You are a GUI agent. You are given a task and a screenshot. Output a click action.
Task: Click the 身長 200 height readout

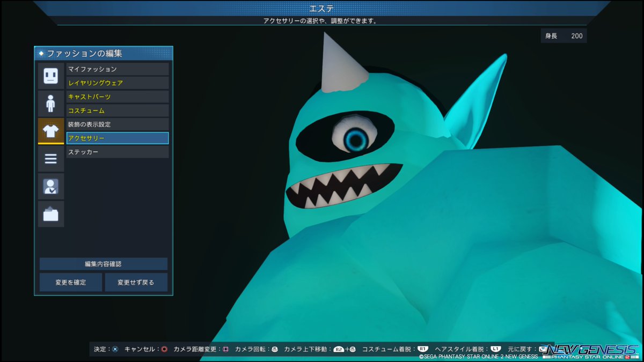click(563, 36)
